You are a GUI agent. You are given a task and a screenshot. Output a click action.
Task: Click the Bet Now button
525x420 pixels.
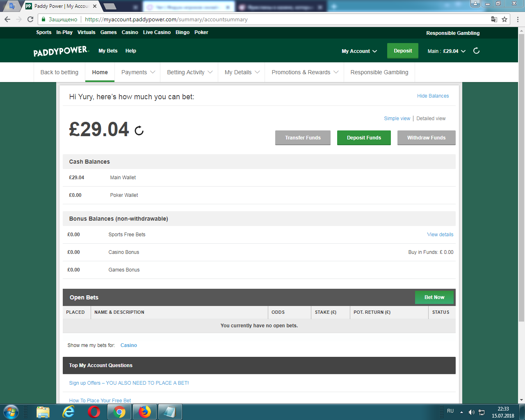point(434,297)
